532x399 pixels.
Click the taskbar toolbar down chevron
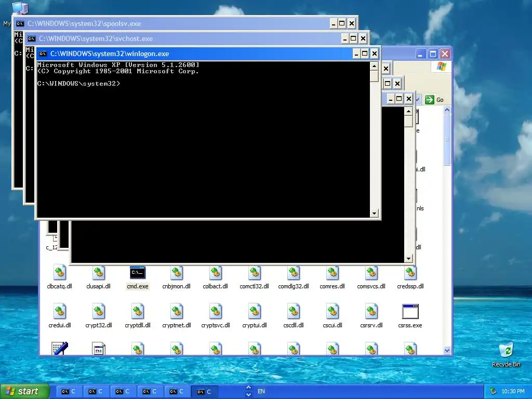pyautogui.click(x=248, y=395)
